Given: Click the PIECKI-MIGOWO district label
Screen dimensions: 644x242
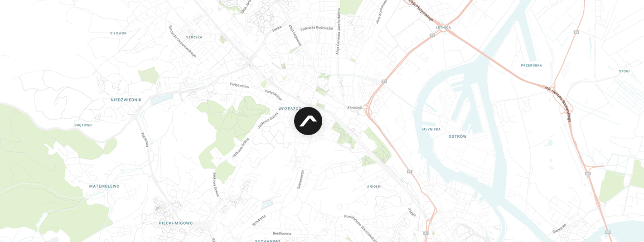Looking at the screenshot, I should [x=176, y=223].
